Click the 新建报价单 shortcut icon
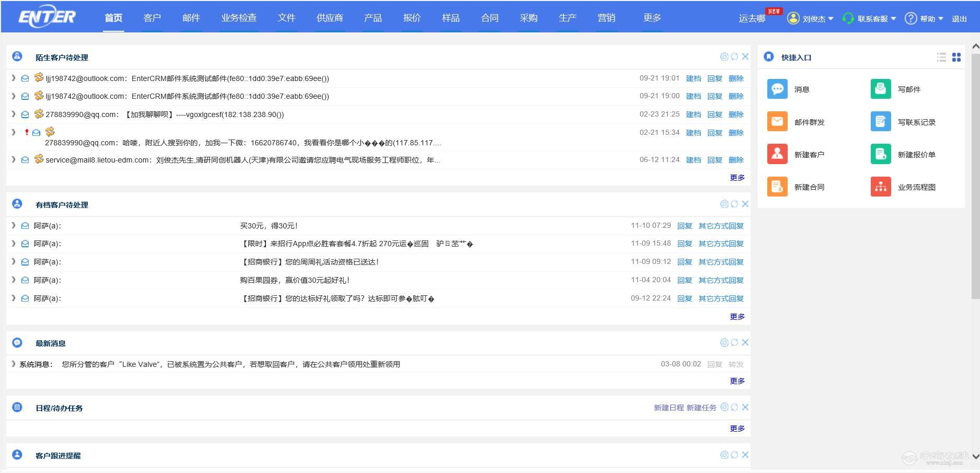980x473 pixels. (881, 154)
